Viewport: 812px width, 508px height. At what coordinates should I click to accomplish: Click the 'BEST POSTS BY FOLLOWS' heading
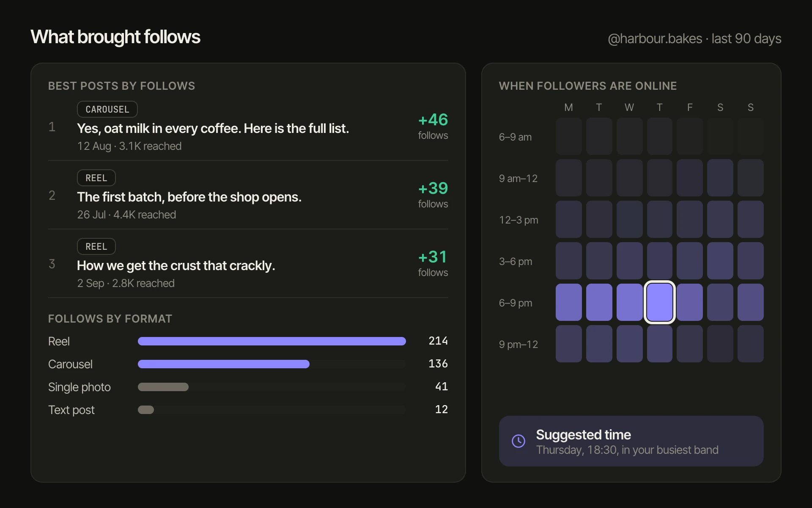tap(121, 86)
